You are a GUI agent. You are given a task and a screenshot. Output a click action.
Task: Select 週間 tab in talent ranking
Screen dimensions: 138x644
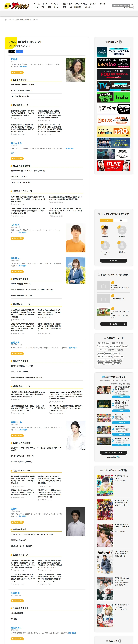click(121, 220)
